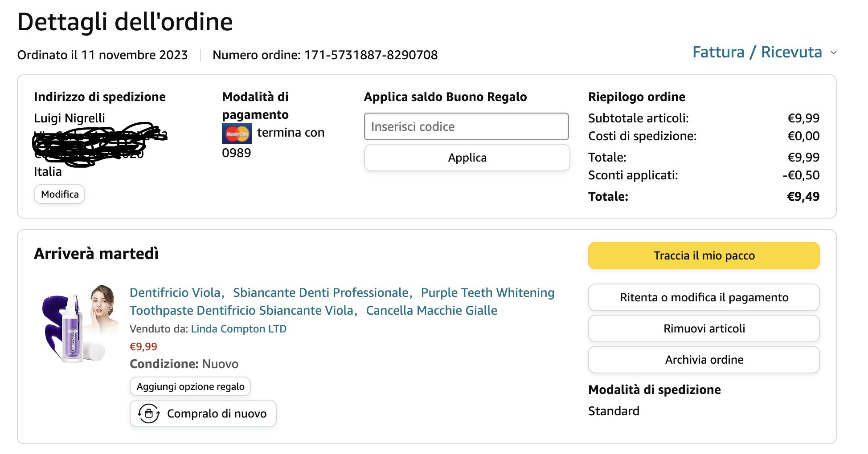
Task: Select Ritenta o modifica il pagamento
Action: (704, 297)
